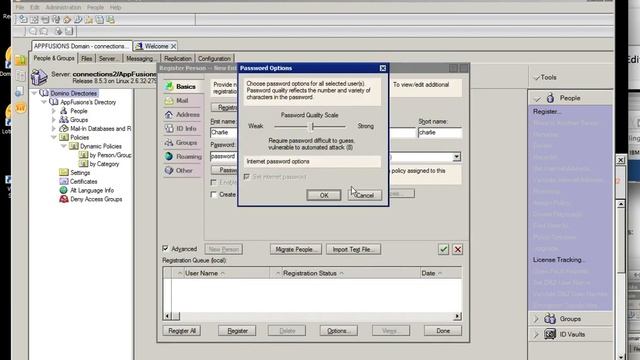
Task: Collapse the Tools panel header
Action: click(x=537, y=77)
